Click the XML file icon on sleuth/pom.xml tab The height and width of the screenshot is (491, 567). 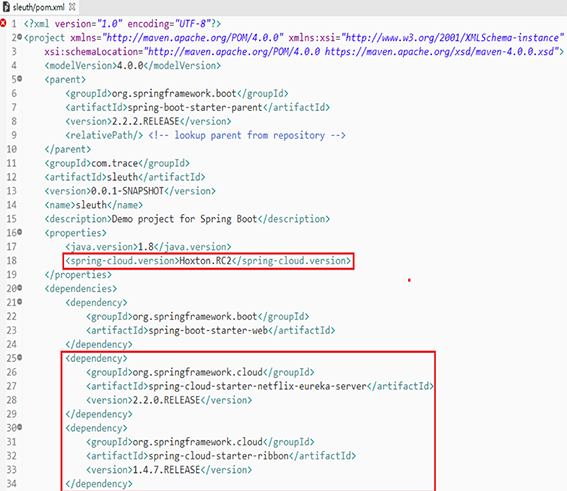pos(6,7)
